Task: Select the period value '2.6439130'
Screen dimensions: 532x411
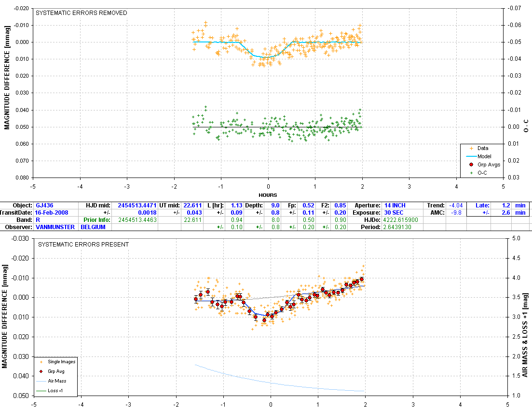Action: coord(397,227)
